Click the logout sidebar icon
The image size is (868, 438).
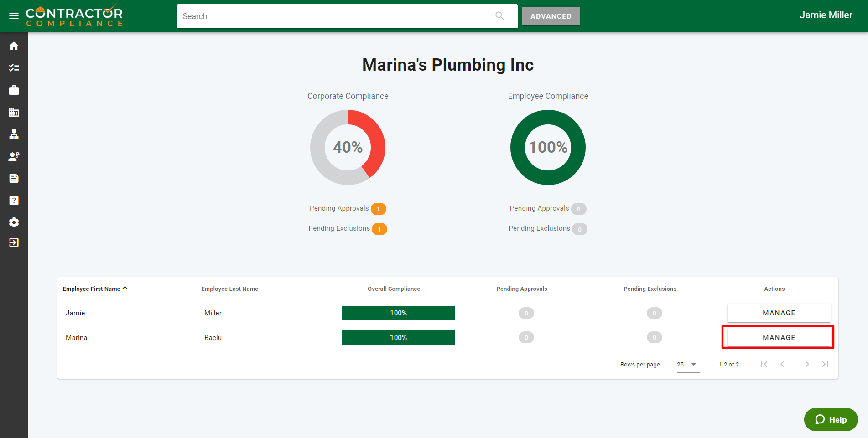tap(14, 242)
